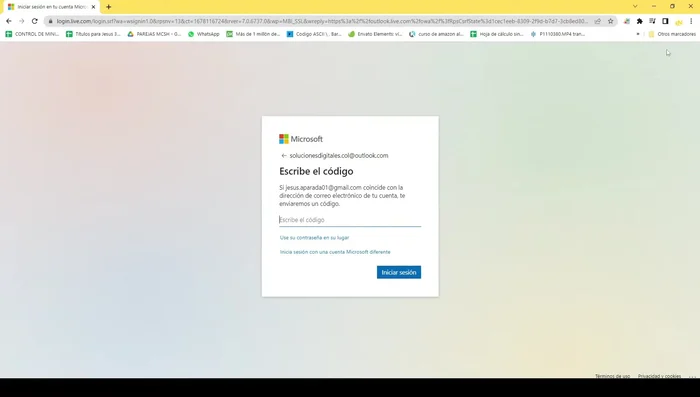Close the Iniciar sesión tab
This screenshot has height=397, width=700.
click(x=93, y=7)
